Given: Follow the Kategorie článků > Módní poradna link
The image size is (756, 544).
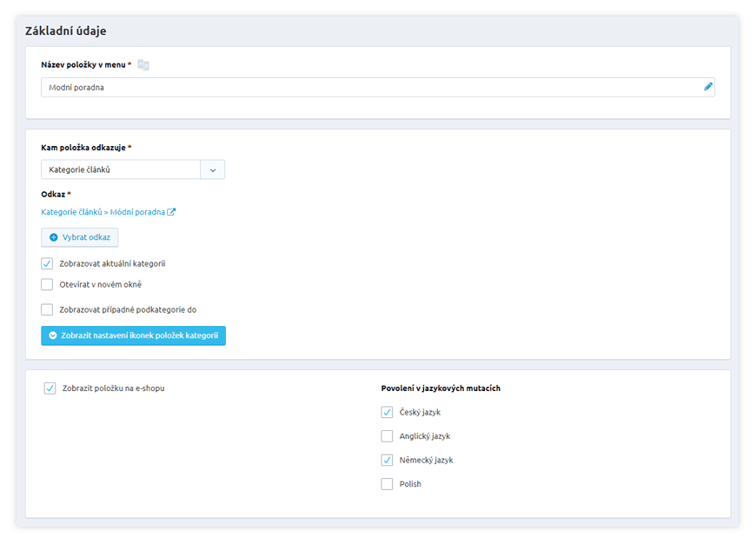Looking at the screenshot, I should 103,212.
